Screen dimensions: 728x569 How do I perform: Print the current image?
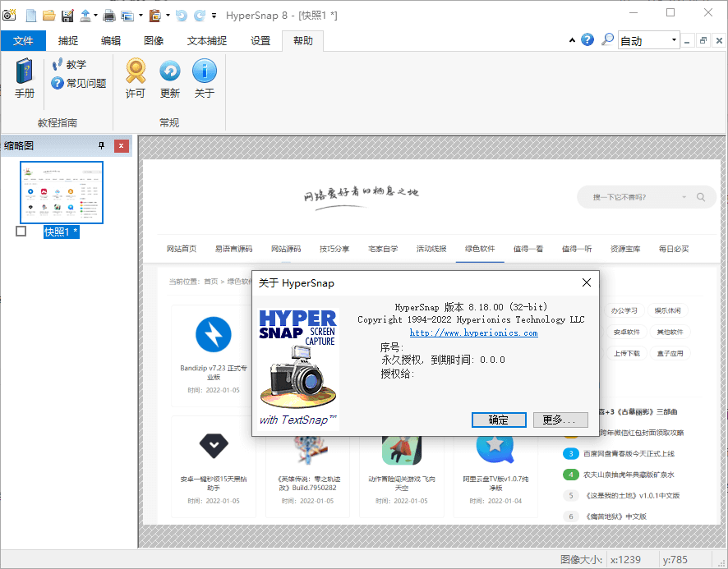109,16
